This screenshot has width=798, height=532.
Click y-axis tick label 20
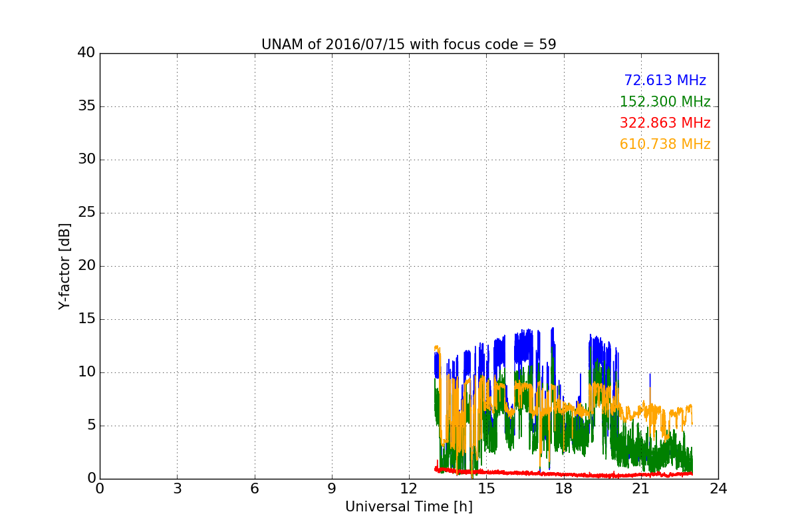[86, 266]
